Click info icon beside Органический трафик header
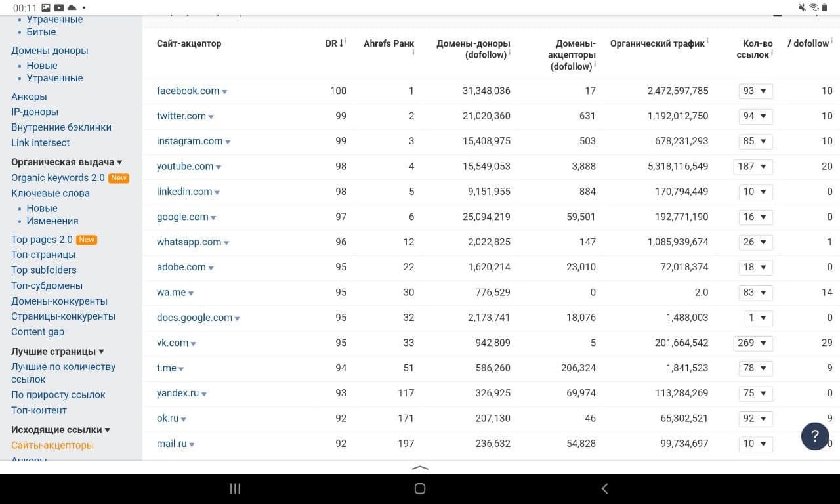 (707, 41)
